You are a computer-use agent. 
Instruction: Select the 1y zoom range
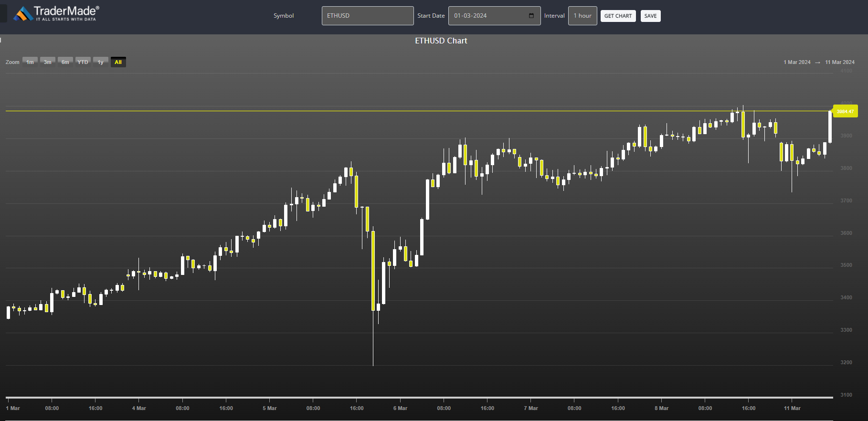pyautogui.click(x=101, y=62)
